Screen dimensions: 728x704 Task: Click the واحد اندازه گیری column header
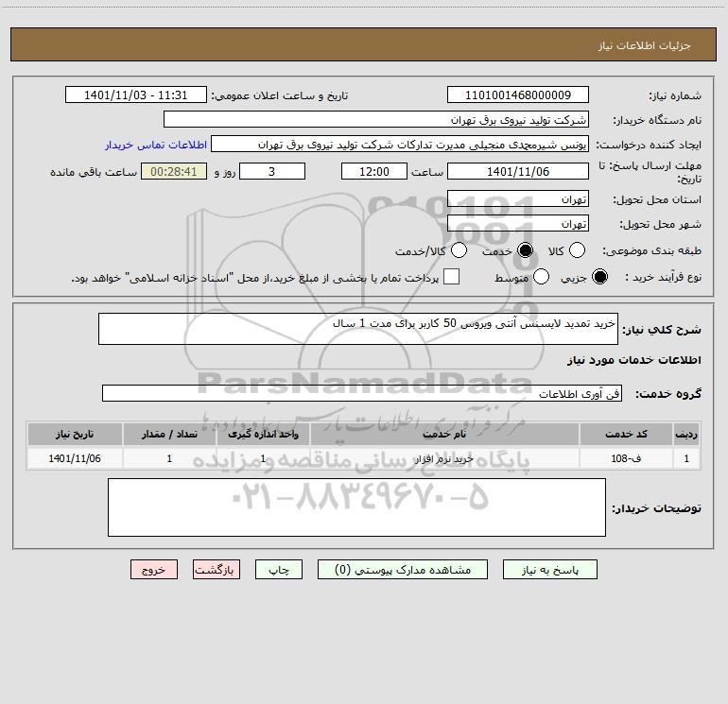263,434
